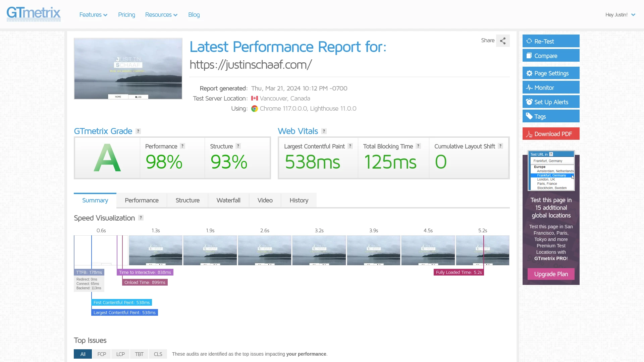Click the Fully Loaded Time 5.2s marker
644x362 pixels.
pyautogui.click(x=459, y=272)
